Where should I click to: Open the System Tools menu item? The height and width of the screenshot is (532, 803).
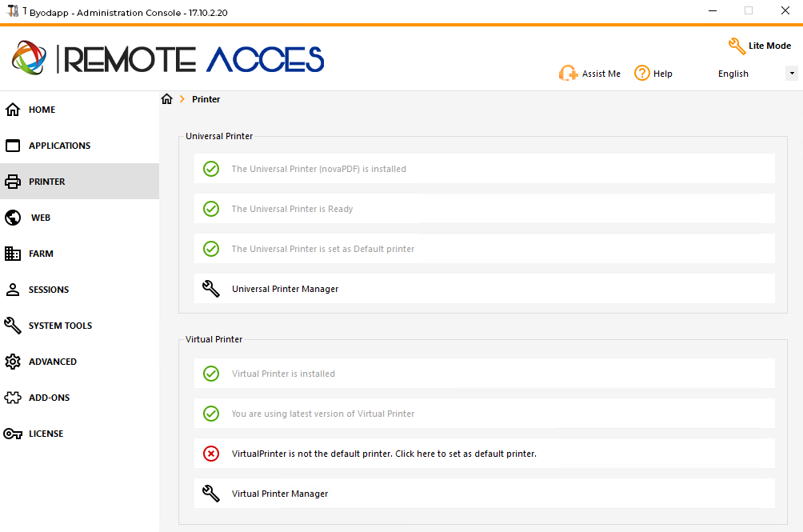coord(60,326)
